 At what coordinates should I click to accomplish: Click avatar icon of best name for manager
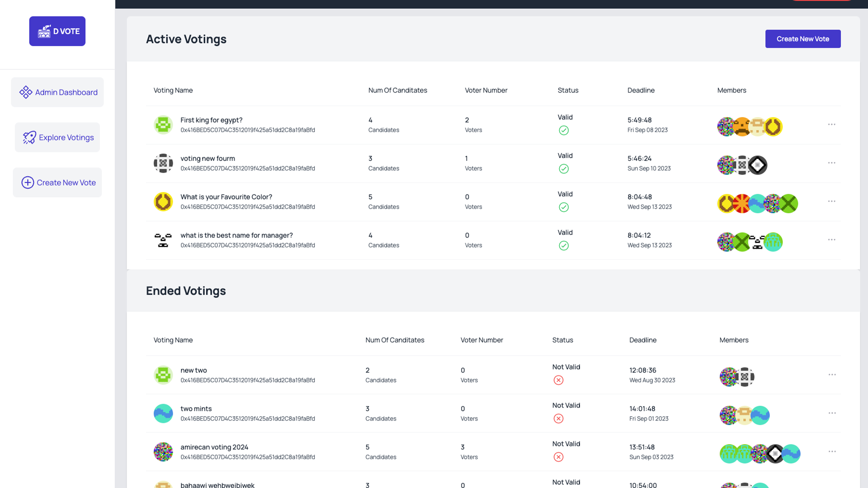pos(163,240)
